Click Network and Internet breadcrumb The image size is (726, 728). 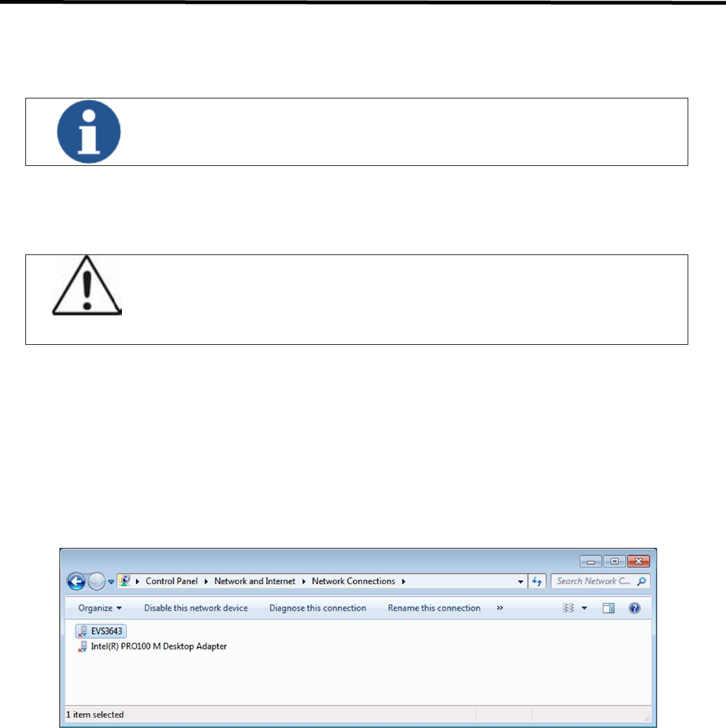point(254,581)
